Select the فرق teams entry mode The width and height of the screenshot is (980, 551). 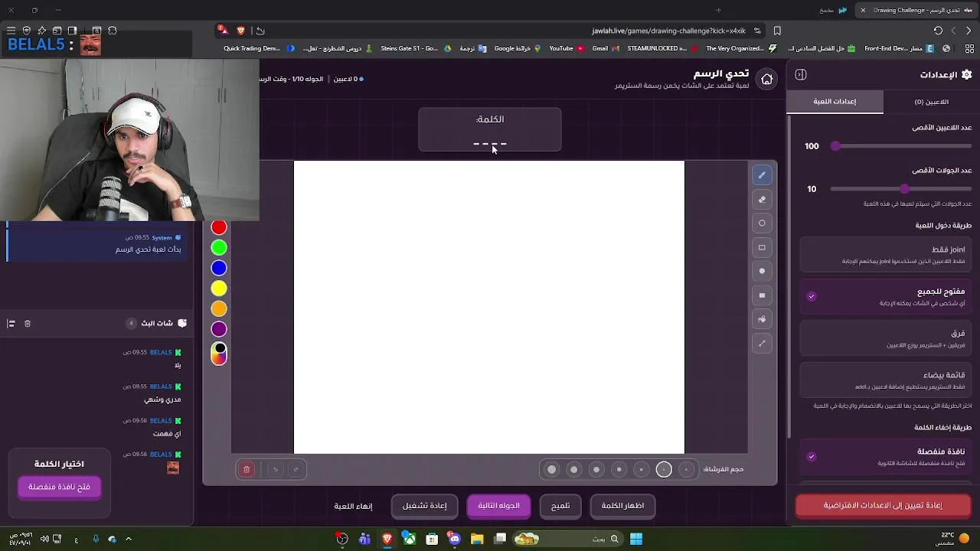tap(887, 339)
